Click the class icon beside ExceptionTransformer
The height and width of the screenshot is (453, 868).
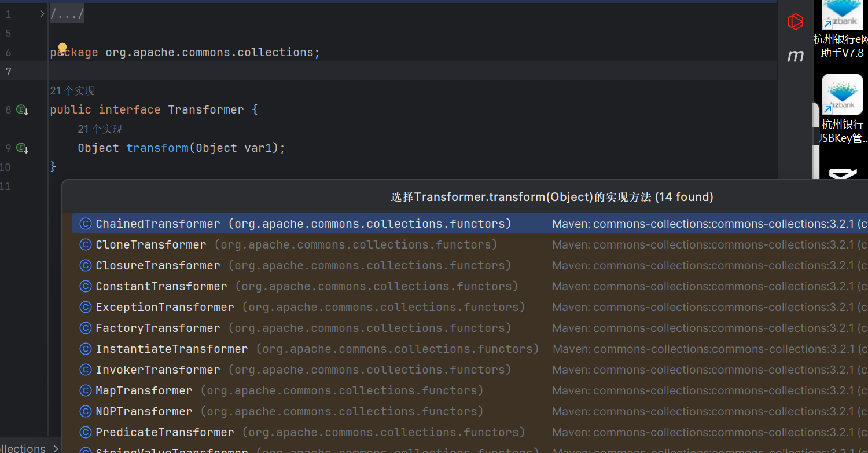86,307
